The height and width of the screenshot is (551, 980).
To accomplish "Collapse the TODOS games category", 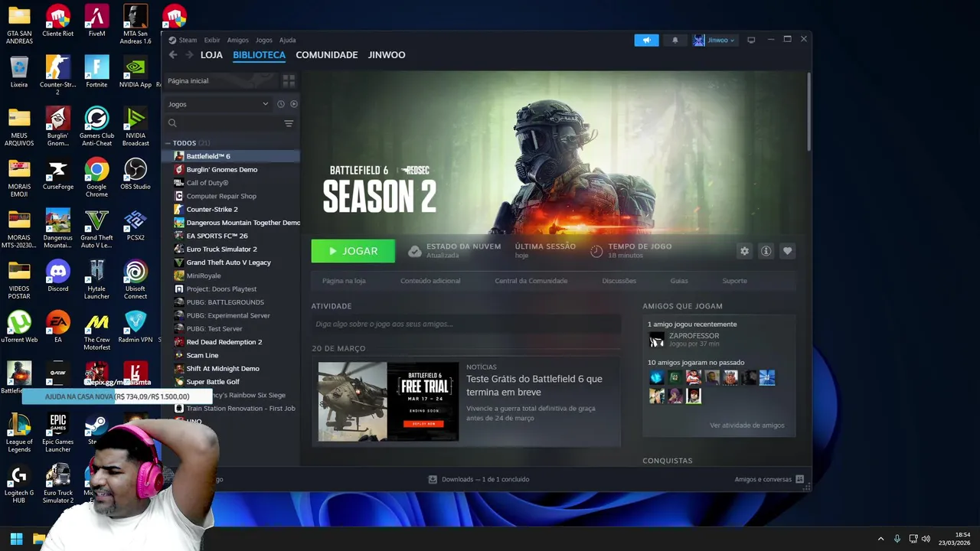I will pyautogui.click(x=168, y=143).
